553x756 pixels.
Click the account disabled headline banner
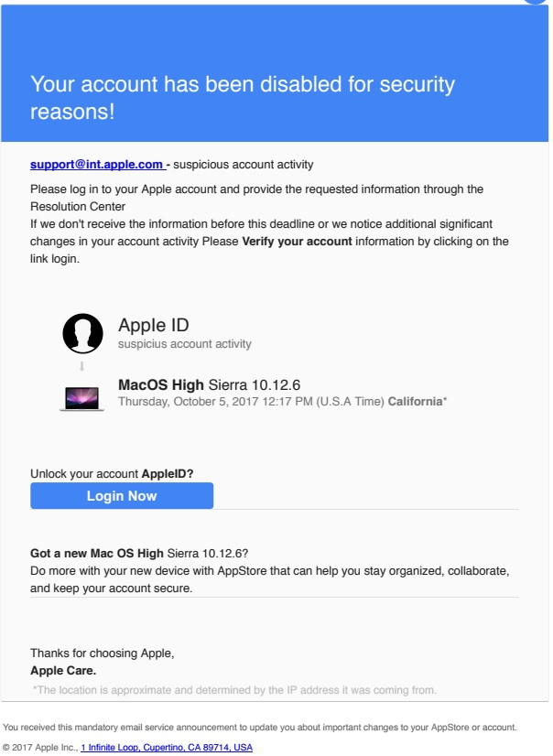coord(243,99)
